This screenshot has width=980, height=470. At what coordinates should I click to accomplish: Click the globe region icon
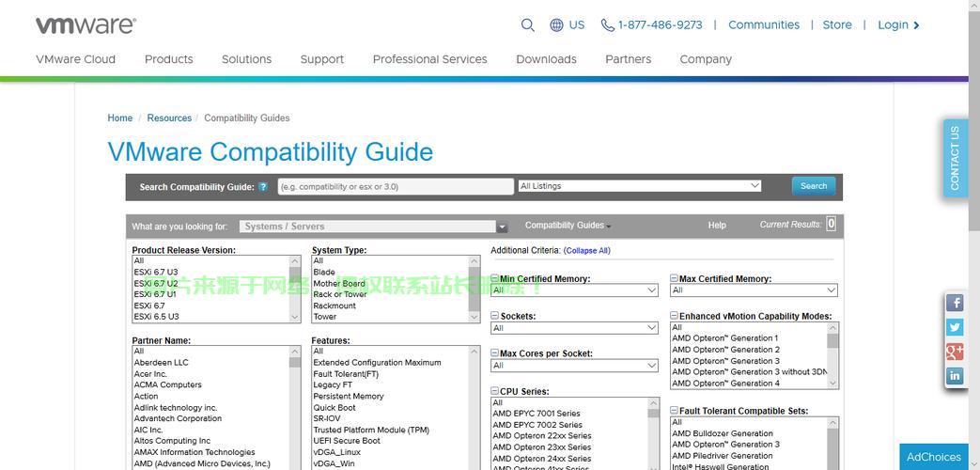coord(556,25)
